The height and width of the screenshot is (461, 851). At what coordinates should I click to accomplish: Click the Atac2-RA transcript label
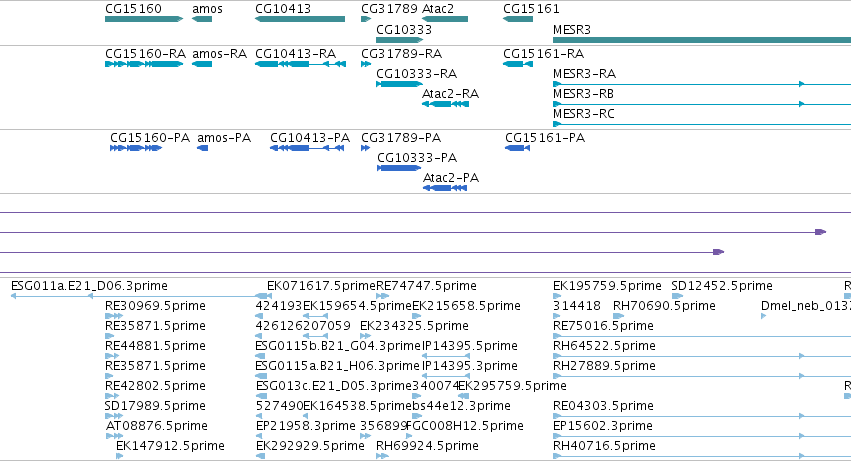(x=450, y=94)
